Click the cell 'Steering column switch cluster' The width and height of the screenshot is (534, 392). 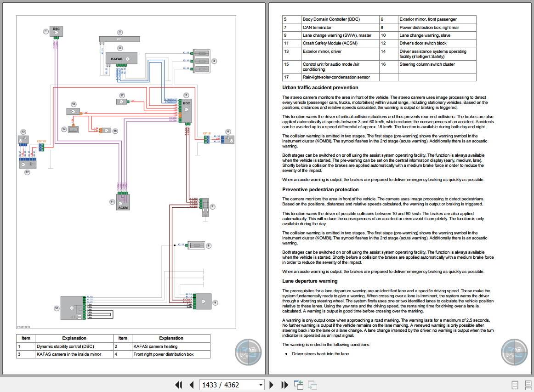[437, 67]
